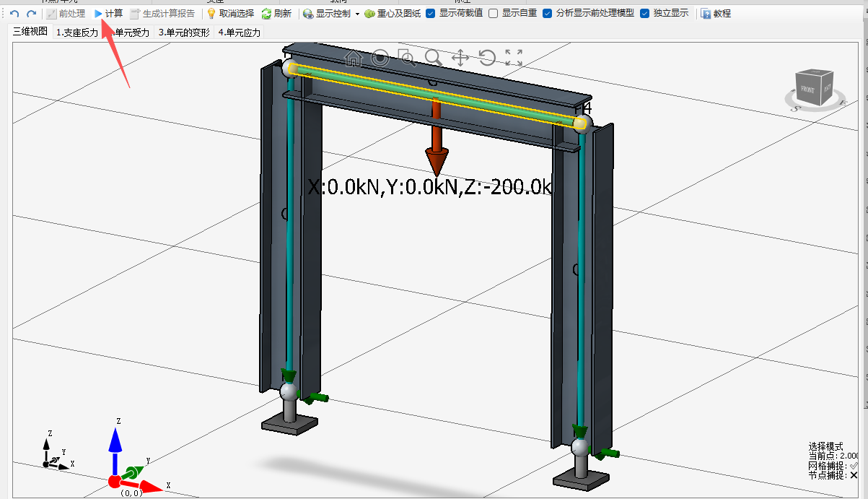Click the red load arrow on beam
The height and width of the screenshot is (499, 868).
[437, 137]
